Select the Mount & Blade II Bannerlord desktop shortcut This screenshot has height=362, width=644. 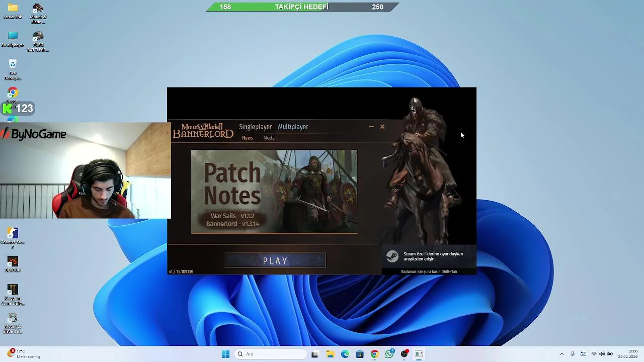coord(13,323)
